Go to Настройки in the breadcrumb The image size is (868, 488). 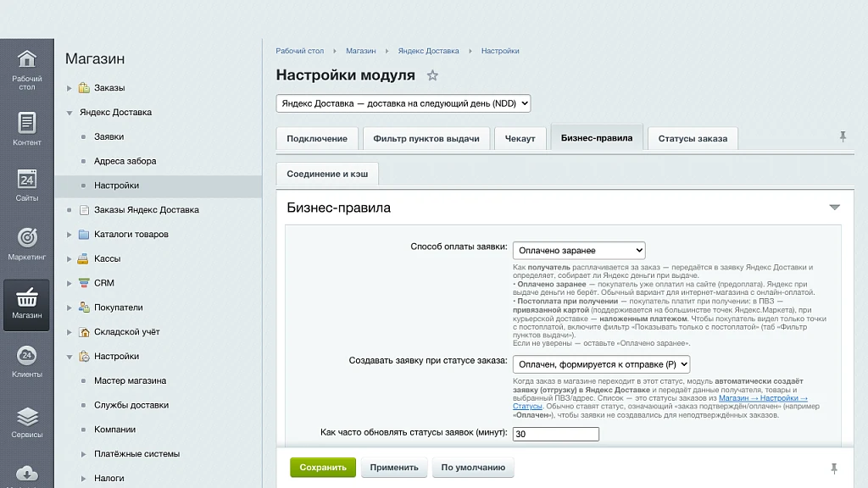coord(500,51)
